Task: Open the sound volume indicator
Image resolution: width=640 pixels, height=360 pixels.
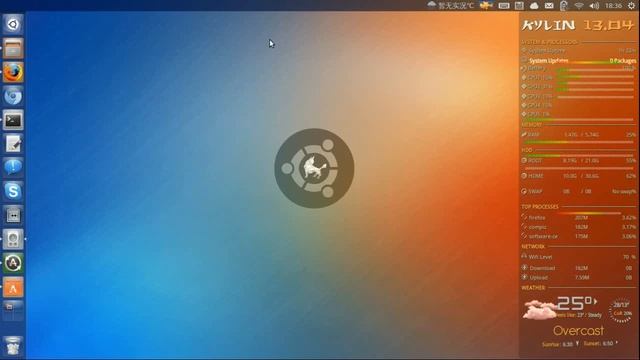Action: [594, 6]
